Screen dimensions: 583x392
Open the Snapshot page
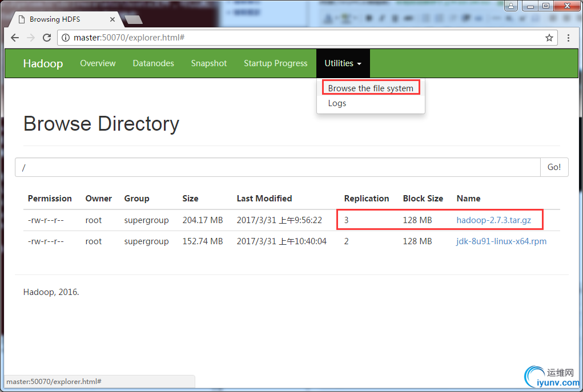pos(208,63)
